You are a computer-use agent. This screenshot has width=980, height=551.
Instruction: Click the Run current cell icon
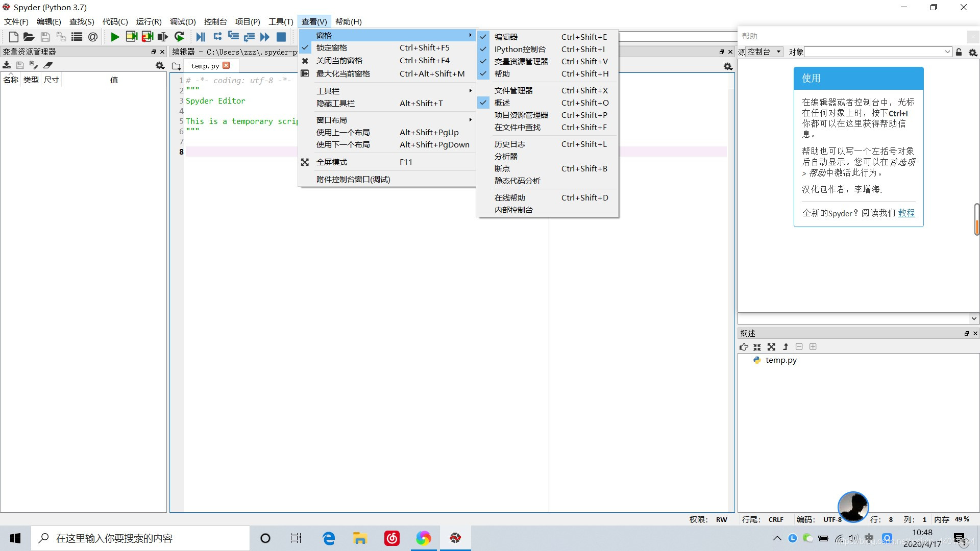pos(131,37)
